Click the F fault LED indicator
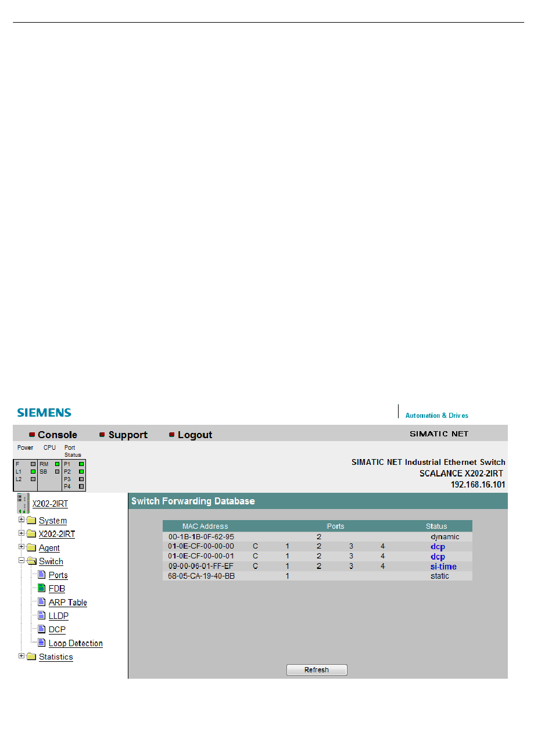The image size is (552, 756). 33,464
